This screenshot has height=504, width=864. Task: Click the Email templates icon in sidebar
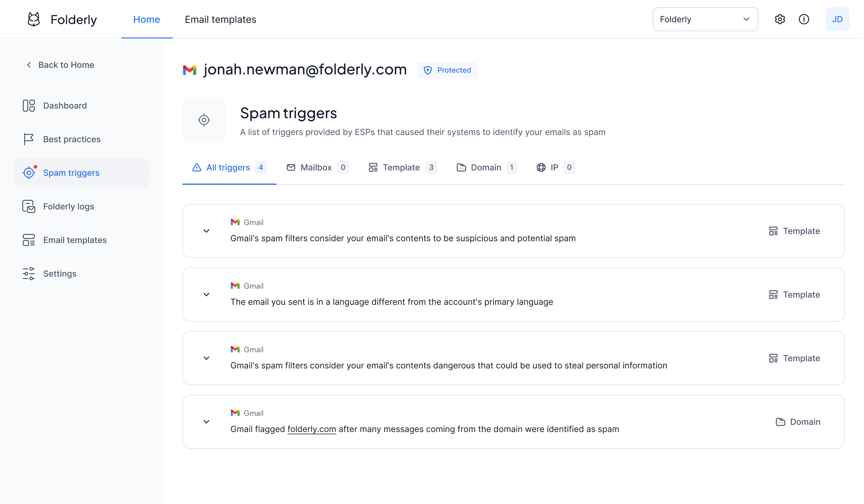click(x=28, y=240)
